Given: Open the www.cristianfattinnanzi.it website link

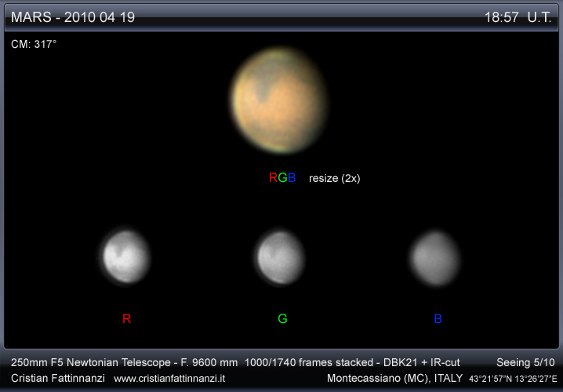Looking at the screenshot, I should [x=169, y=379].
